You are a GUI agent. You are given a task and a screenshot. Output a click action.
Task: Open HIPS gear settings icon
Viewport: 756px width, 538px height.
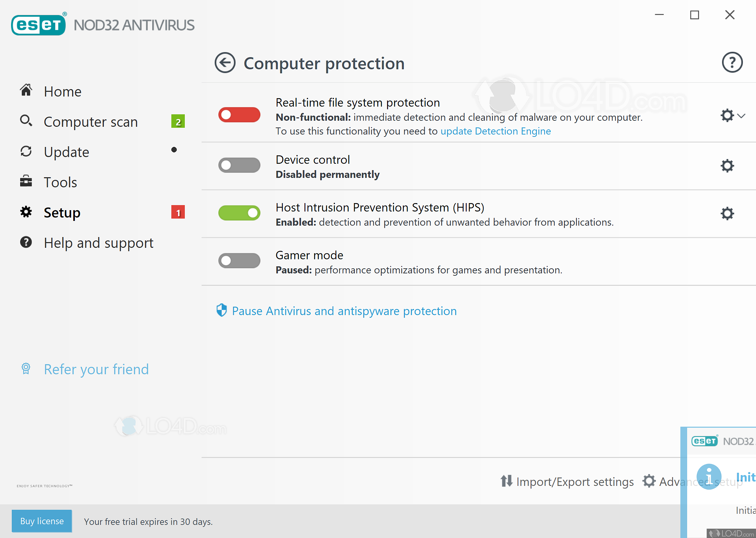(727, 214)
